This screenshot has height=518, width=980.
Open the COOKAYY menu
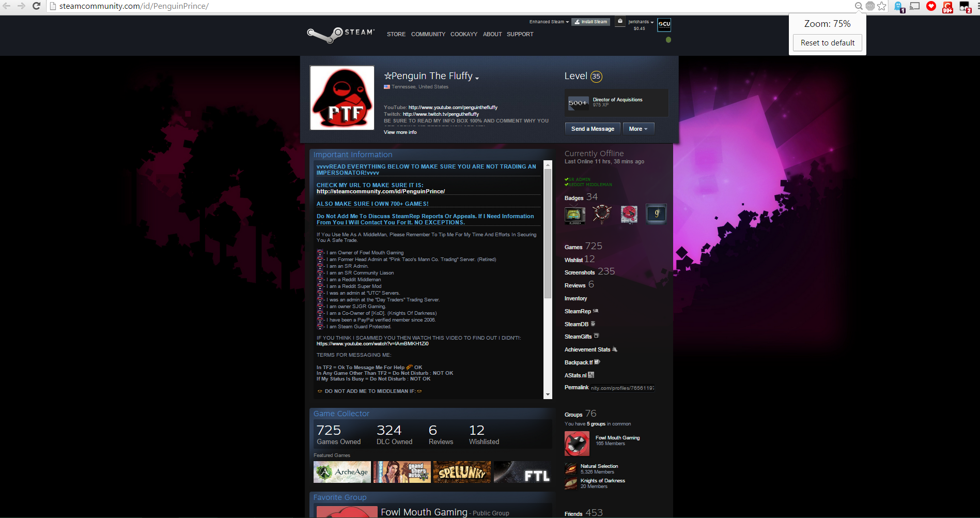pyautogui.click(x=464, y=34)
